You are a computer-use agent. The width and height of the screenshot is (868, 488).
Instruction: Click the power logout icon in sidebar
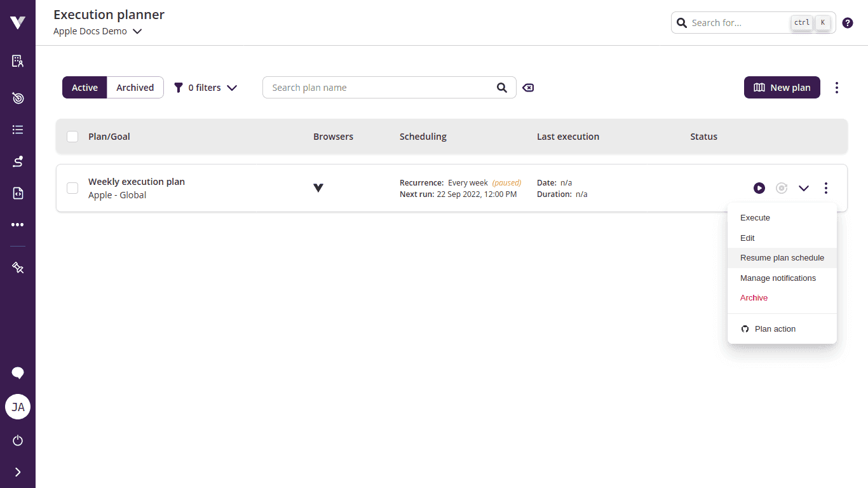coord(18,440)
